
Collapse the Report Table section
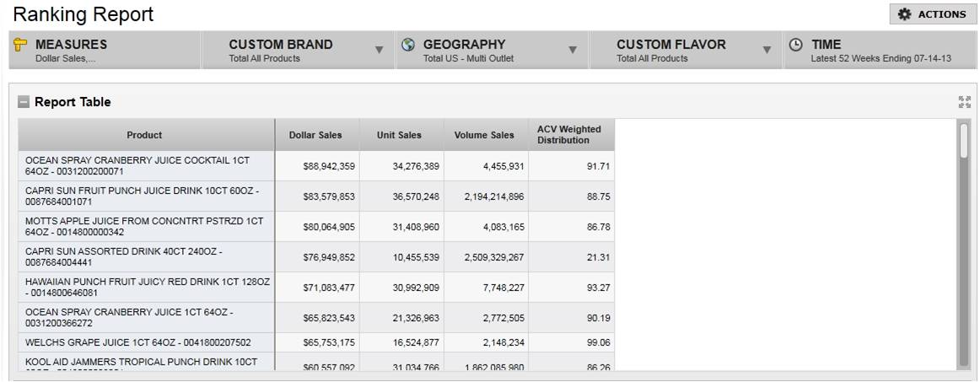[24, 102]
